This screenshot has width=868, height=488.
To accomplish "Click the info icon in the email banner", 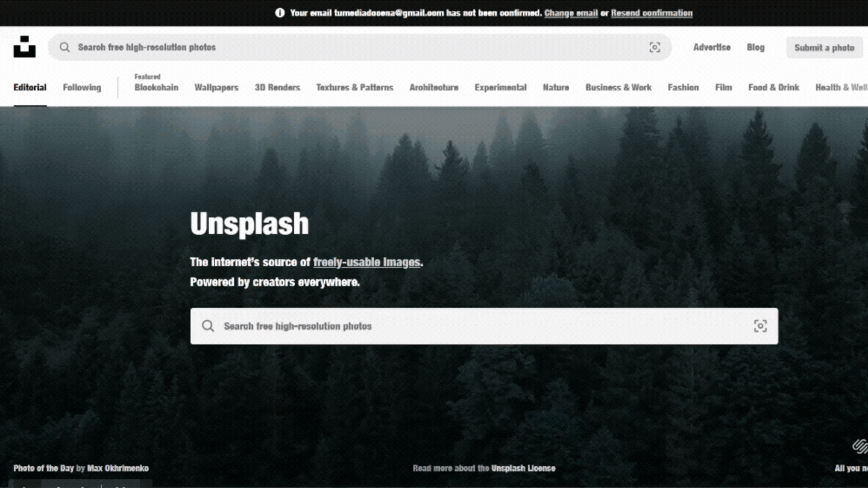I will tap(280, 13).
